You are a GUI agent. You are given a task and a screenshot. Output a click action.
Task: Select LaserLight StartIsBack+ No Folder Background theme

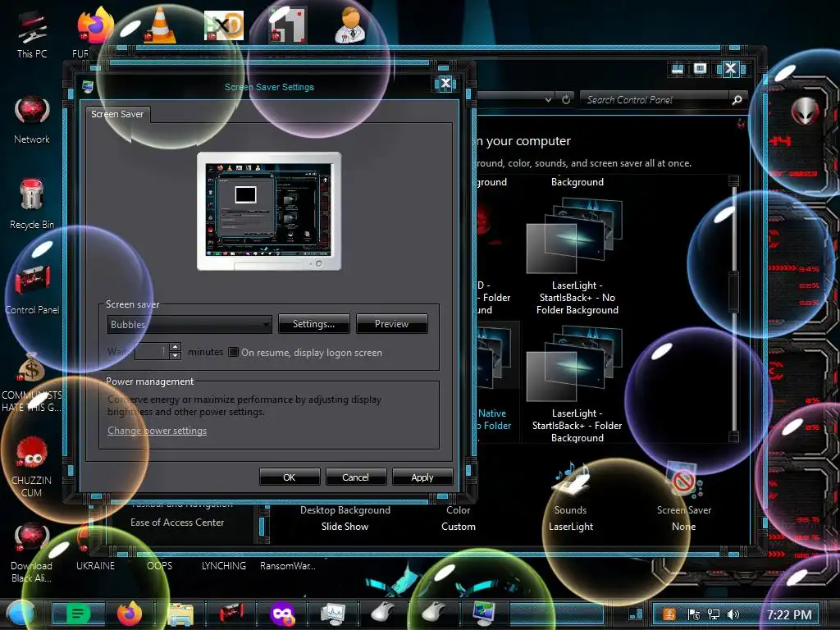pos(577,256)
